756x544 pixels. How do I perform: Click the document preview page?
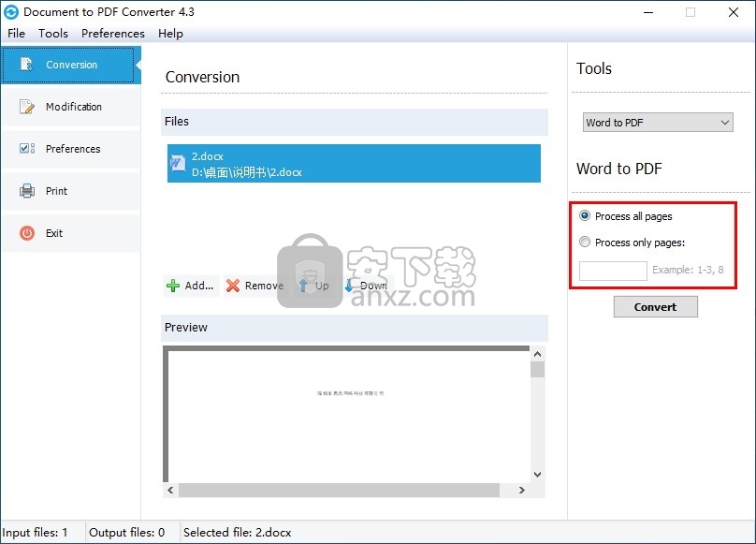point(349,416)
